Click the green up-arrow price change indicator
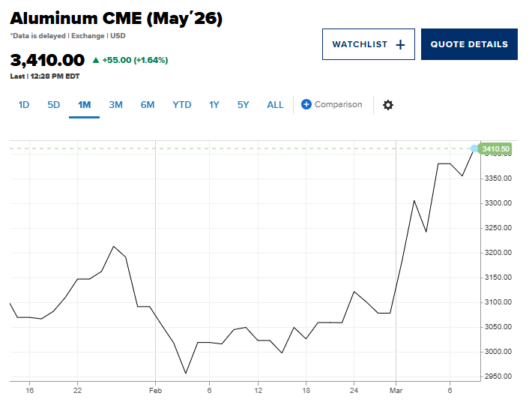This screenshot has width=532, height=405. (95, 60)
